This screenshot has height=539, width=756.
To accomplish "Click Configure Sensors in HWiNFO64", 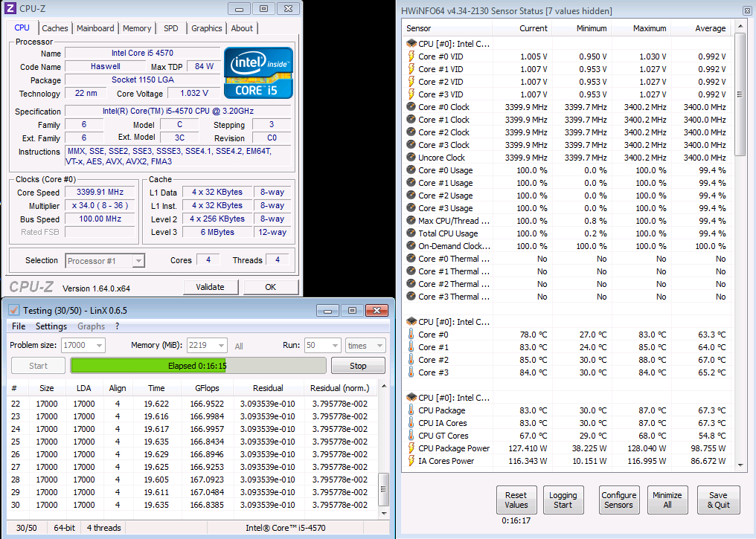I will point(619,500).
